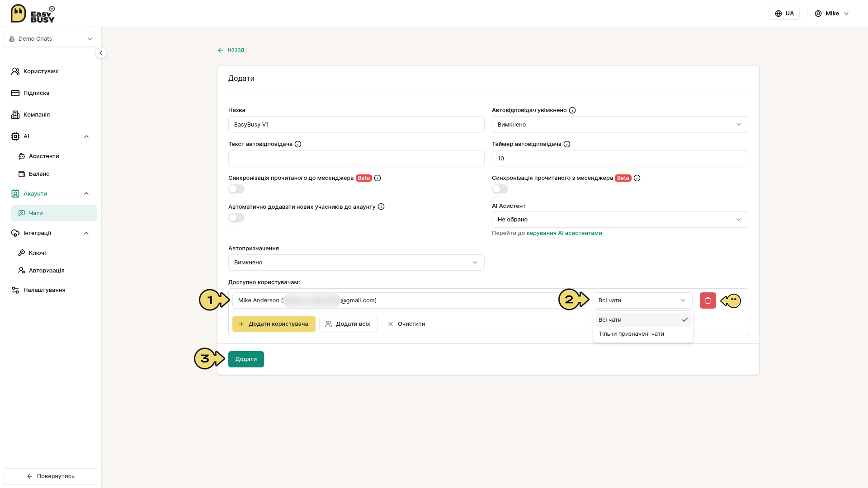
Task: Switch language with the UA button
Action: coord(784,14)
